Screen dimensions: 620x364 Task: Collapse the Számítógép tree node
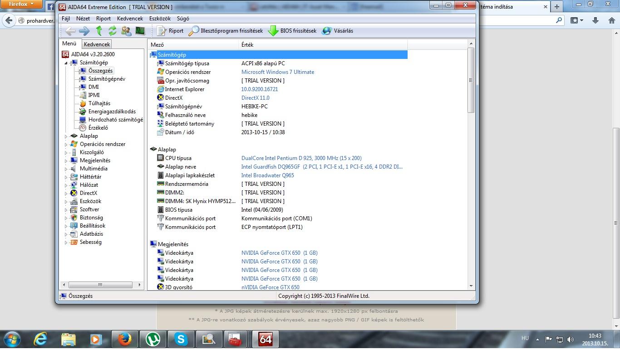point(66,63)
